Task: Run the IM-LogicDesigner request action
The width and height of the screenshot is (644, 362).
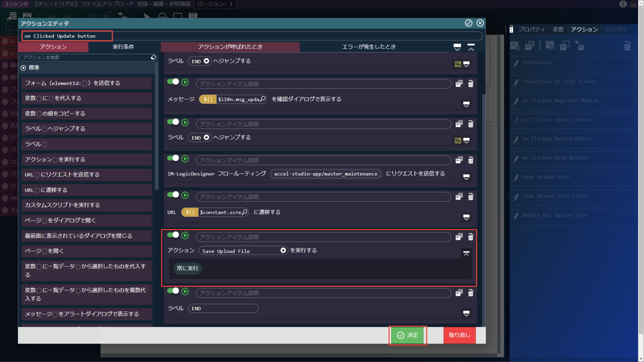Action: click(185, 159)
